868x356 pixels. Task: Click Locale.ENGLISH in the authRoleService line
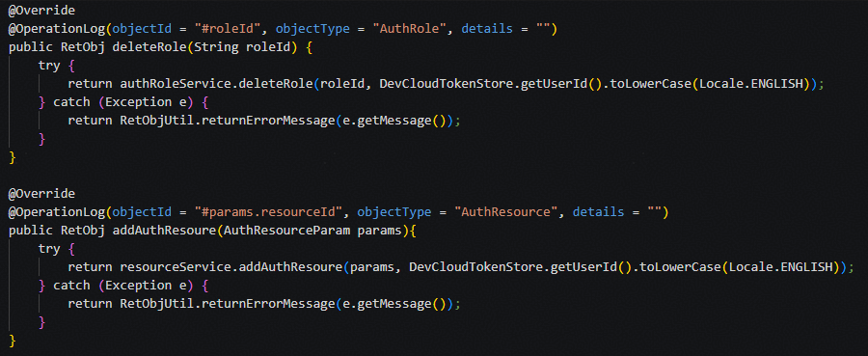click(x=751, y=84)
